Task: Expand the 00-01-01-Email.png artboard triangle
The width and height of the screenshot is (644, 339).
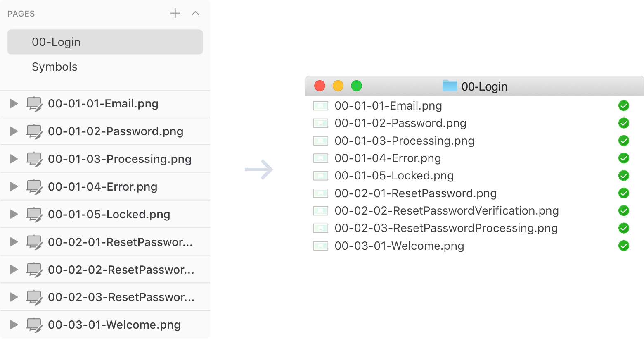Action: (14, 103)
